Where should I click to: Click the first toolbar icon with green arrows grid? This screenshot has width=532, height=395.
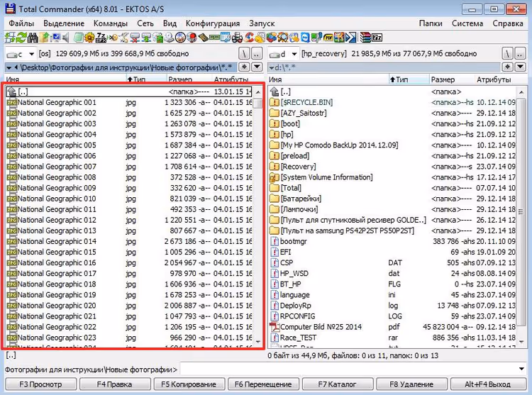pos(10,38)
